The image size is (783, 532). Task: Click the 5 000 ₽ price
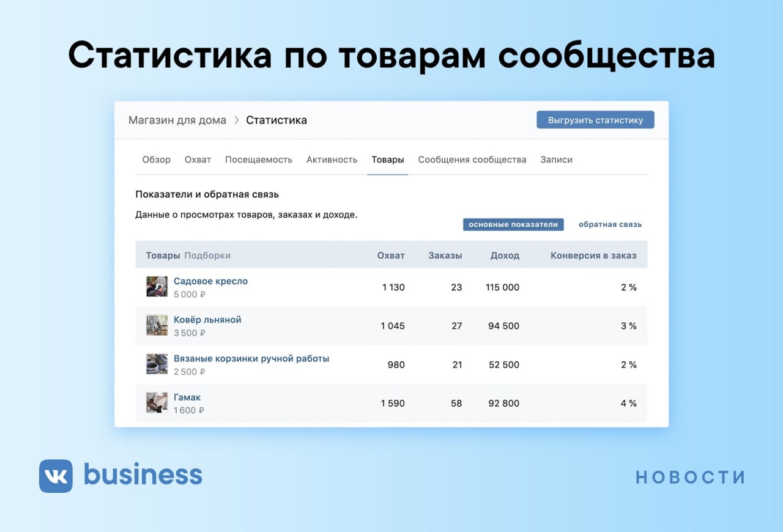190,295
